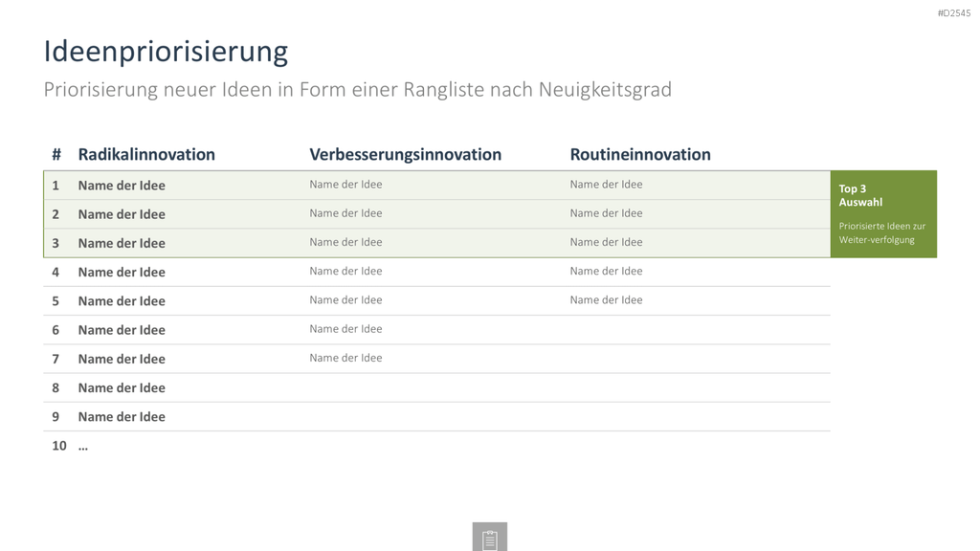Click row 7 Verbesserungsinnovation 'Name der Idee'
The height and width of the screenshot is (551, 980).
[x=345, y=358]
